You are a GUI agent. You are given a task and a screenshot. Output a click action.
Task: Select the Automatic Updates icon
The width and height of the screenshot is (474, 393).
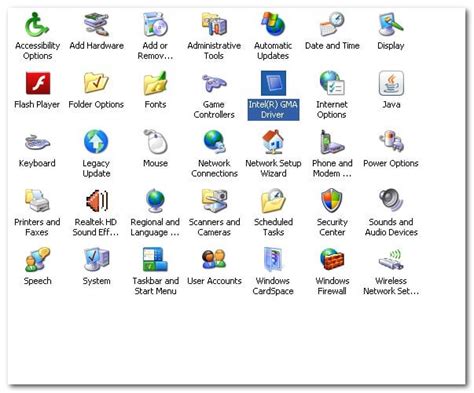[273, 24]
